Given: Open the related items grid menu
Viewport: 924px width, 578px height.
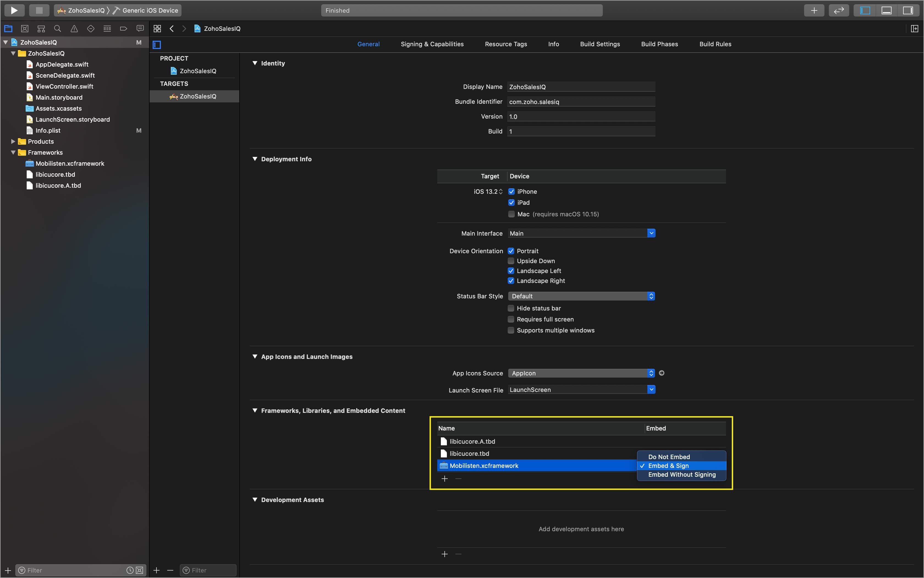Looking at the screenshot, I should coord(157,29).
